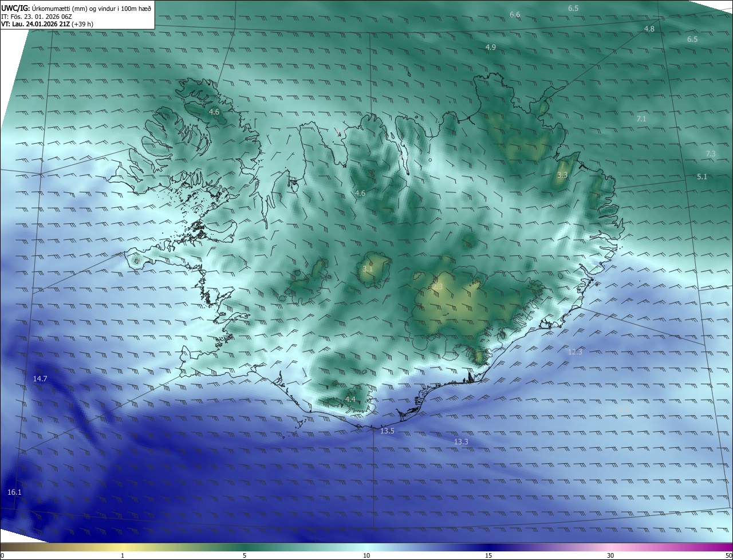
Task: Click legend tick label 15
Action: 488,555
